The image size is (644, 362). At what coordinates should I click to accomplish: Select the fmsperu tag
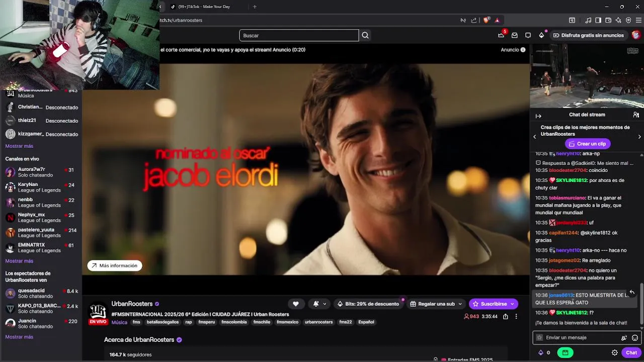click(x=207, y=322)
